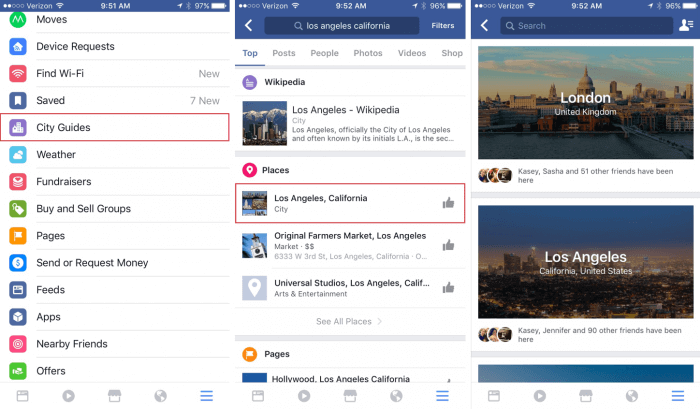
Task: Tap the Apps cube icon
Action: (18, 317)
